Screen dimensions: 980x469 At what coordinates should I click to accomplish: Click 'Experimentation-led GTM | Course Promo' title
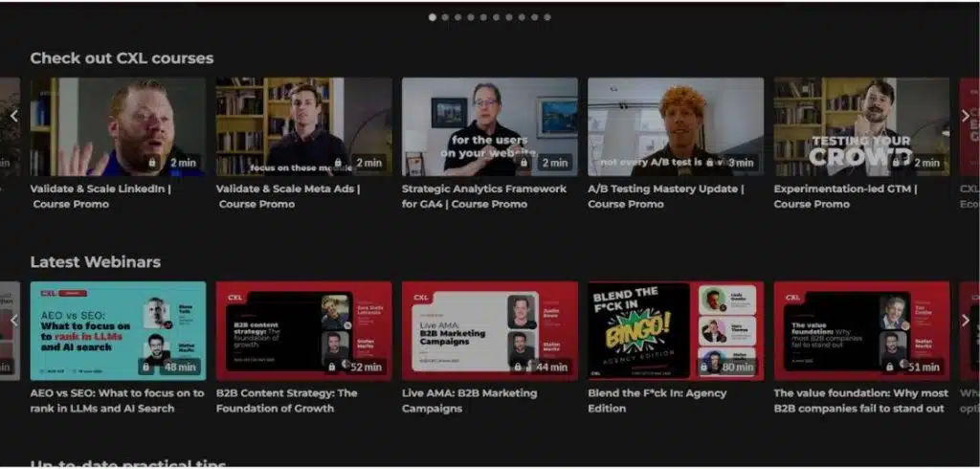point(846,196)
